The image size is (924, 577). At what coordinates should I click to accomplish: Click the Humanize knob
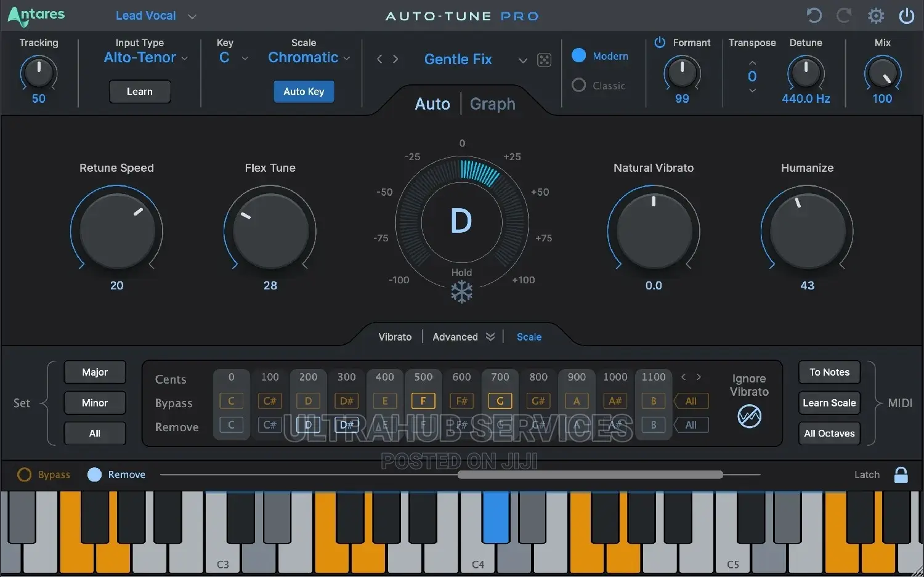(807, 231)
